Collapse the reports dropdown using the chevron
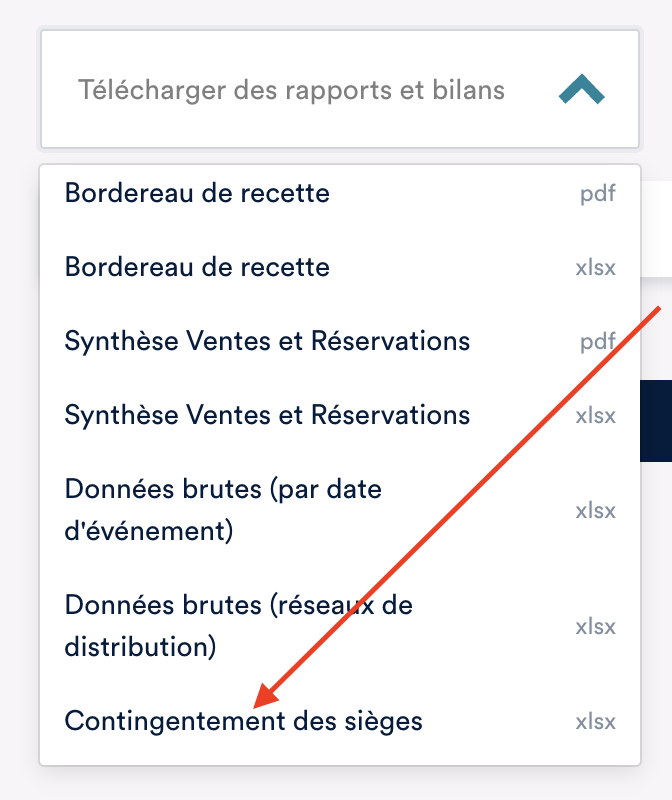 click(581, 91)
